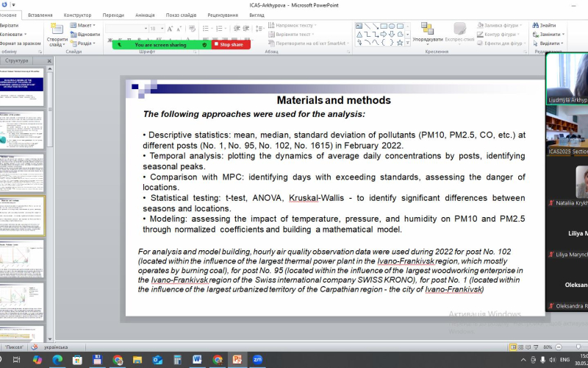Open Calculator from the taskbar

[x=177, y=360]
